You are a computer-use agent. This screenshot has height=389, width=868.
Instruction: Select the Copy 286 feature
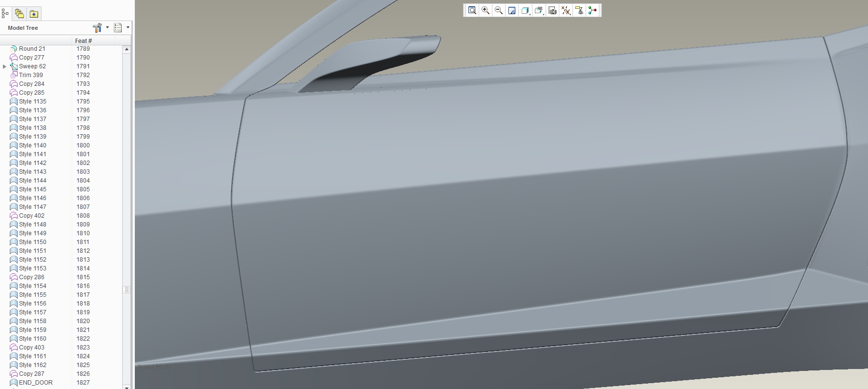point(31,277)
